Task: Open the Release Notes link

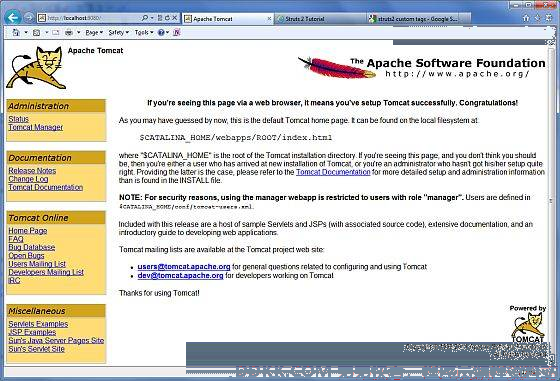Action: click(32, 171)
